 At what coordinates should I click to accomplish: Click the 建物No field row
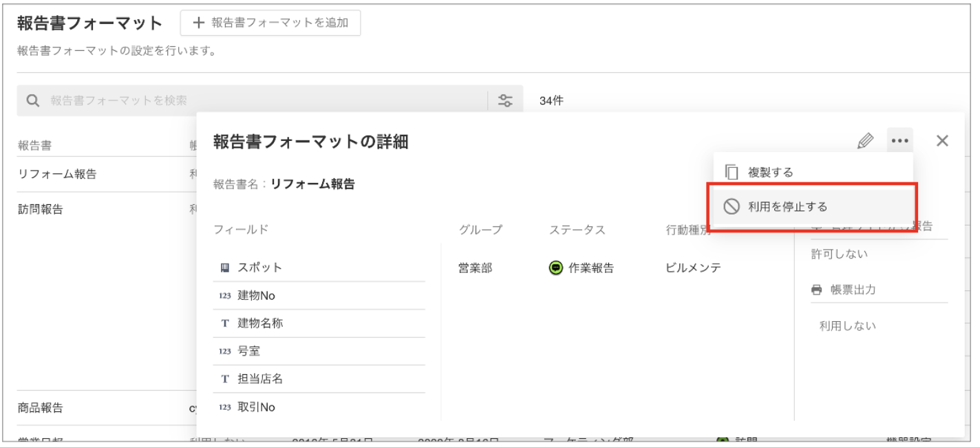[x=319, y=296]
